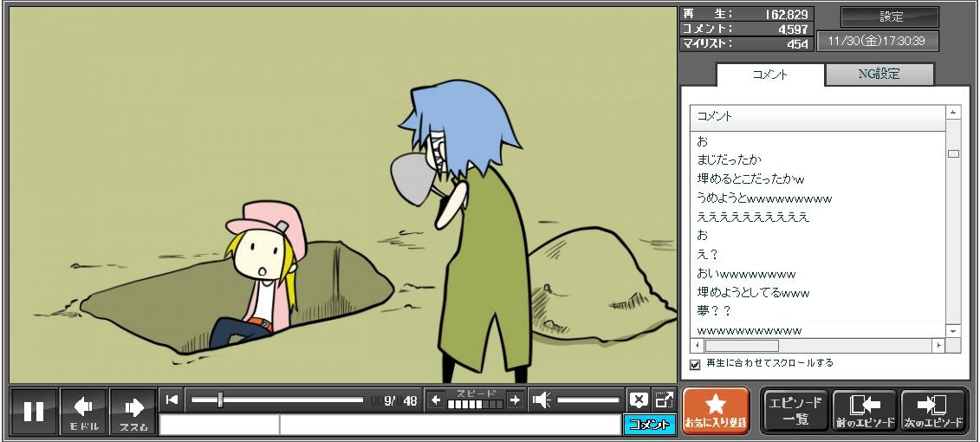980x442 pixels.
Task: Open the episode list (エピソード一覧)
Action: coord(795,411)
